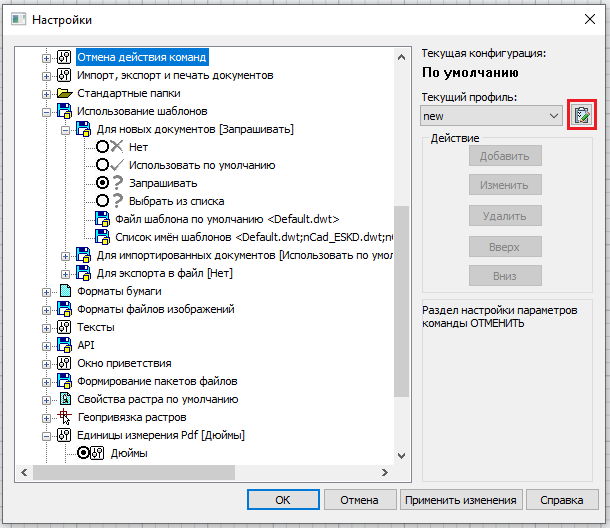
Task: Click the icon beside Окно приветствия
Action: pos(65,363)
